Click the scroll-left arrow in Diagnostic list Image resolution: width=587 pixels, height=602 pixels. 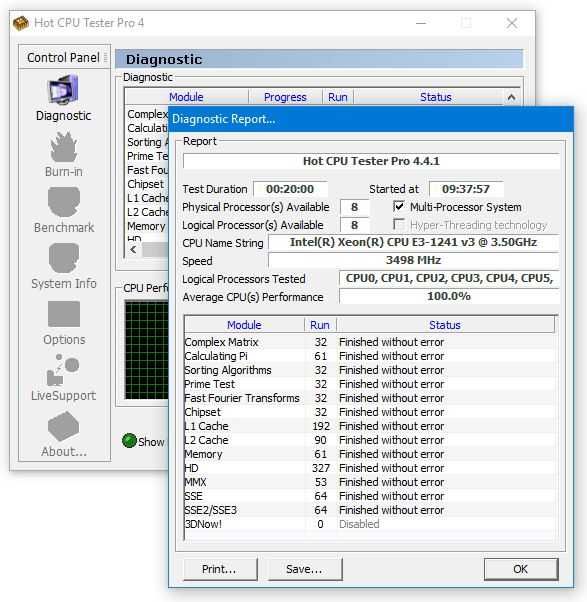point(133,250)
